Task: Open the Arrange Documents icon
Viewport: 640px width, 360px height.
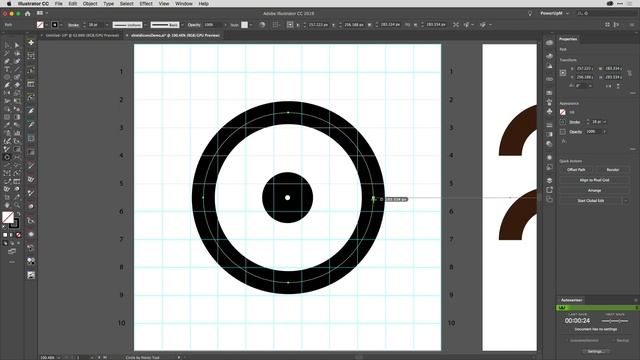Action: click(x=40, y=13)
